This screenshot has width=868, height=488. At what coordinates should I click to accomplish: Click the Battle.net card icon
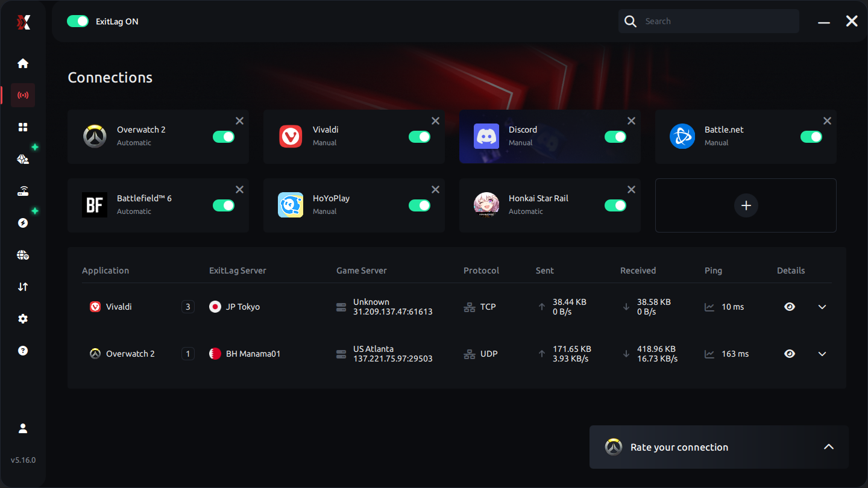coord(682,136)
